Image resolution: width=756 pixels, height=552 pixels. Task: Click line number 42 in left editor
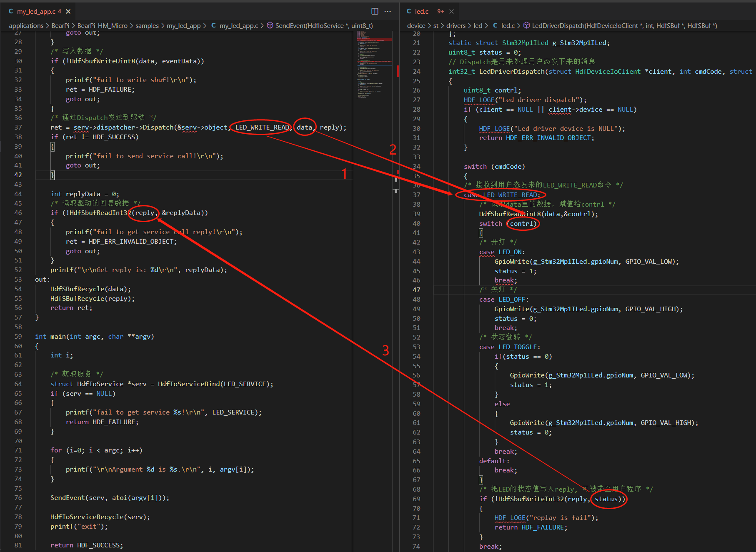[x=18, y=175]
